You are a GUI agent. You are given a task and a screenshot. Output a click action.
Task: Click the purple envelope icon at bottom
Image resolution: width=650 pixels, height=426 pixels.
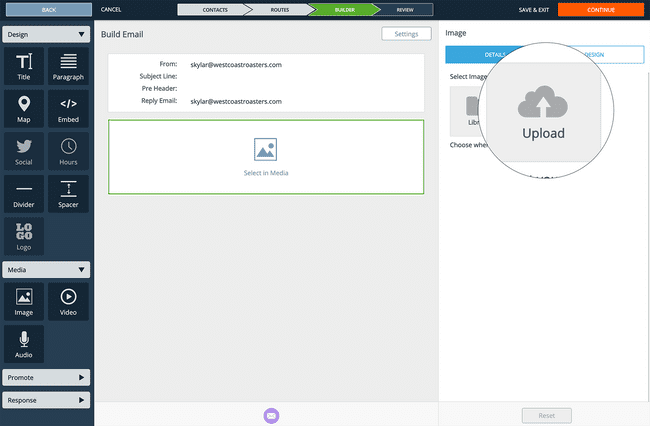point(271,416)
